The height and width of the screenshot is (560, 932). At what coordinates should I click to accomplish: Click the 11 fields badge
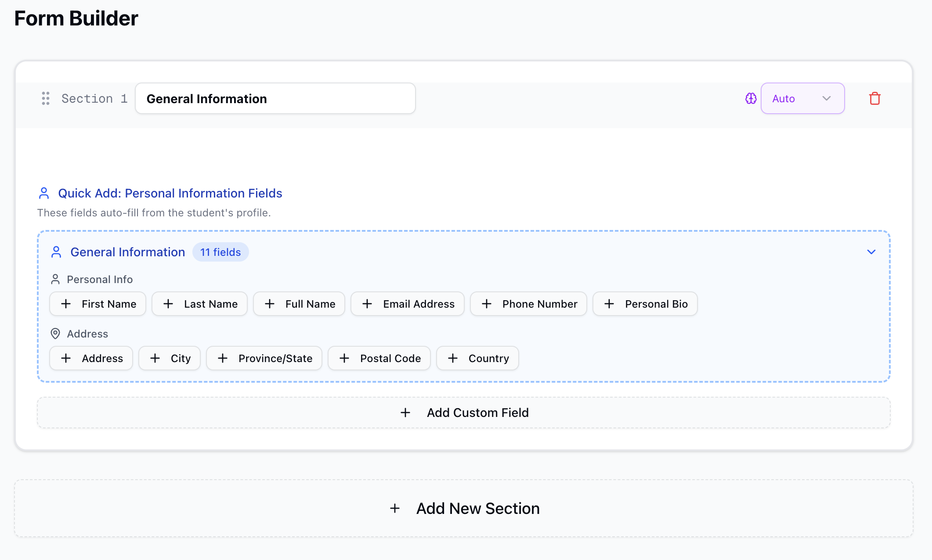tap(220, 252)
